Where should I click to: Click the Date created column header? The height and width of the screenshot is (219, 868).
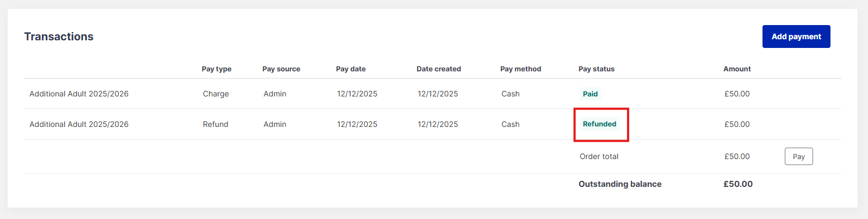tap(438, 69)
